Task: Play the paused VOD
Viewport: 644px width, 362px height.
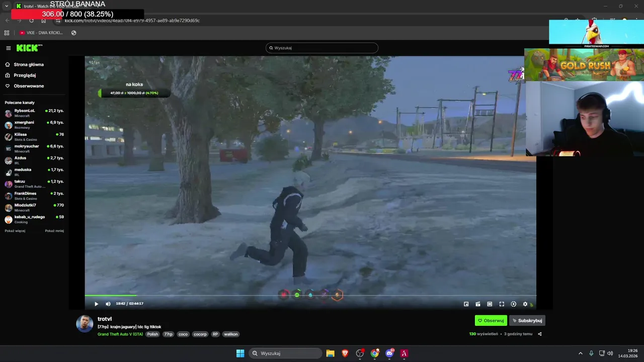Action: (96, 304)
